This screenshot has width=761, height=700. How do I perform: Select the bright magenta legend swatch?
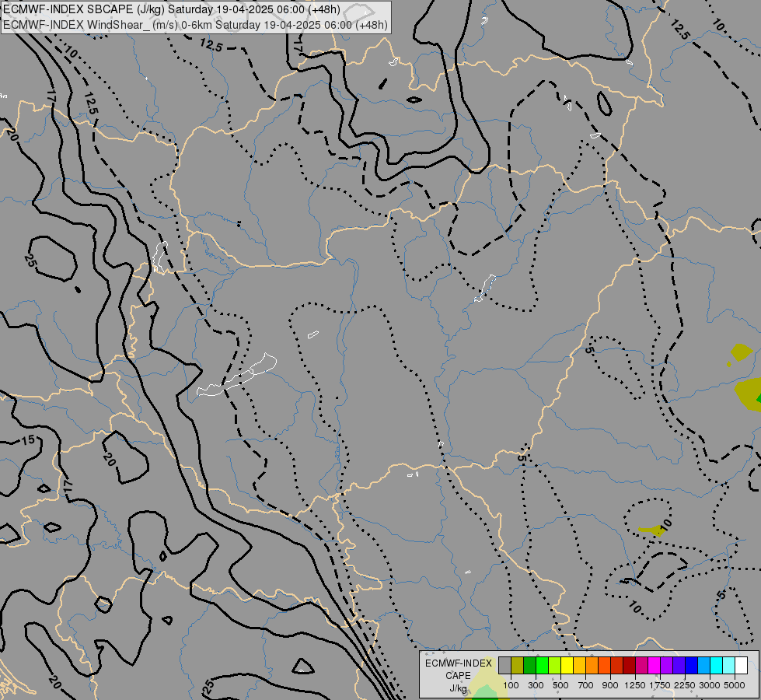[x=655, y=666]
